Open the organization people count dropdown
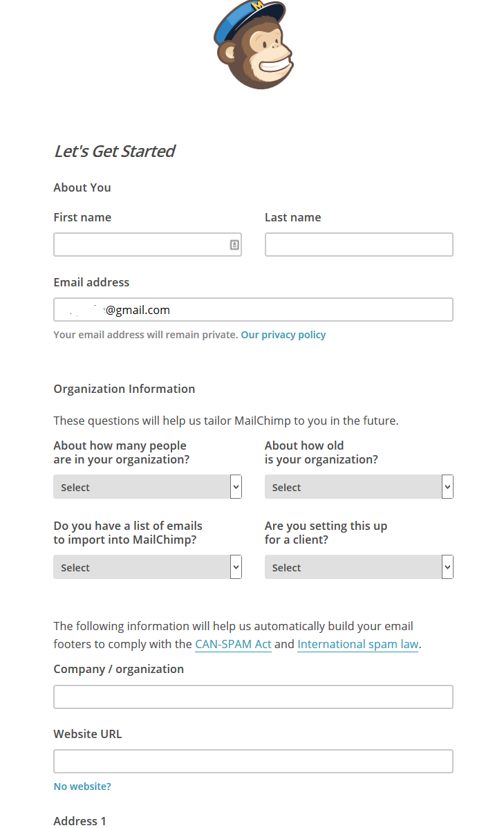This screenshot has width=504, height=828. coord(142,487)
